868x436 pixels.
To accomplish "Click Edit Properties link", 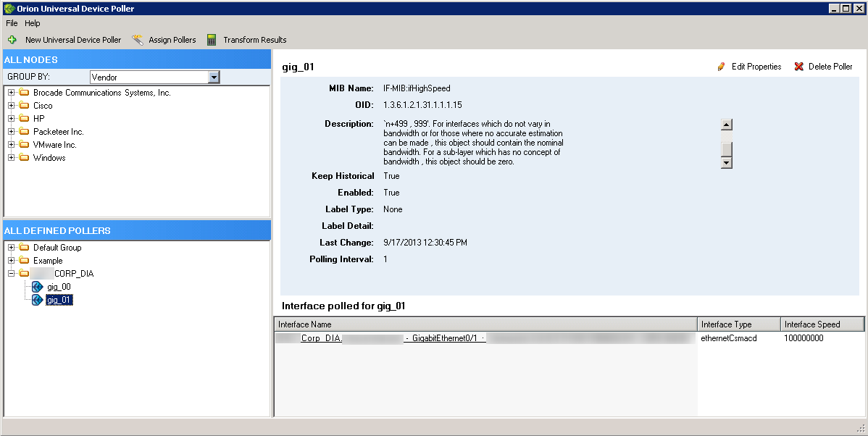I will (756, 67).
